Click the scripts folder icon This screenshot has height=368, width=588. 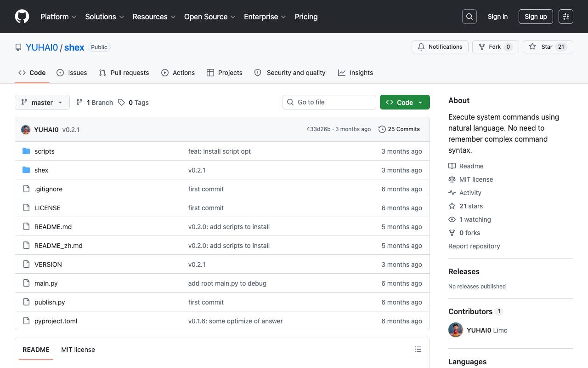(26, 151)
